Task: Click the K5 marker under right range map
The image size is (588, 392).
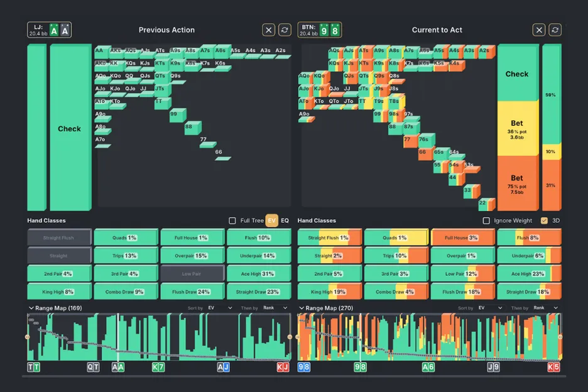Action: pos(553,367)
